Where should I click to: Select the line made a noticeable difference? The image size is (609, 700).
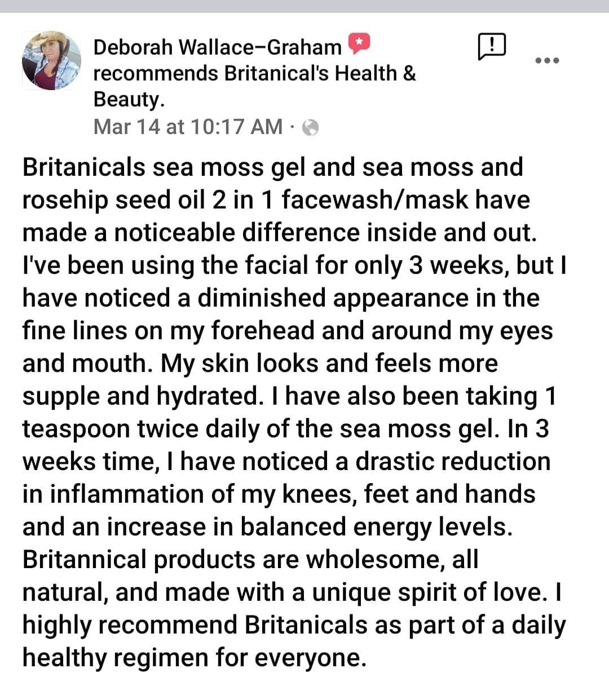click(280, 233)
